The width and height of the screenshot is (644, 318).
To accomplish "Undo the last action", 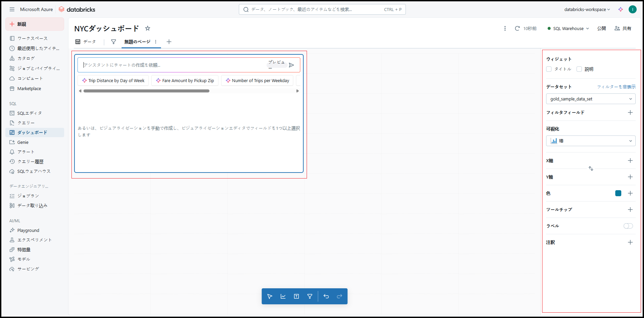I will [x=326, y=296].
